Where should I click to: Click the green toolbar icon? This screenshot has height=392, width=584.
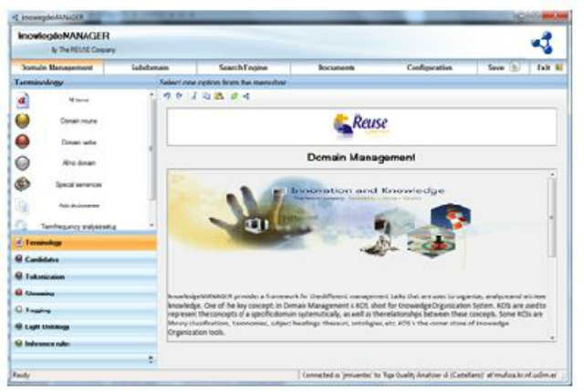(x=234, y=96)
